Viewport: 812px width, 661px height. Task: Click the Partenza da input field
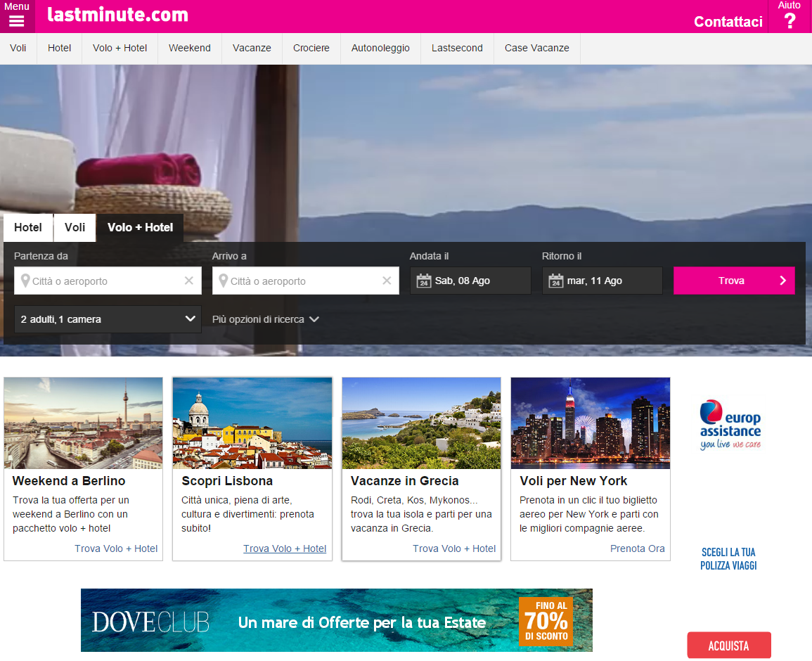pyautogui.click(x=108, y=281)
